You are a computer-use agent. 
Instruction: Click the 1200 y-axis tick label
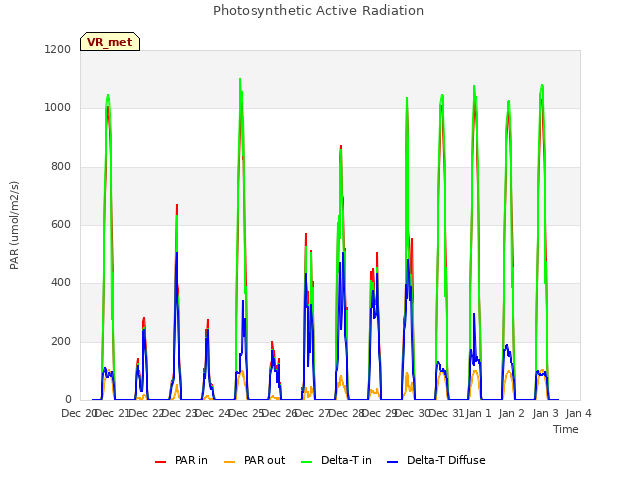click(x=58, y=49)
